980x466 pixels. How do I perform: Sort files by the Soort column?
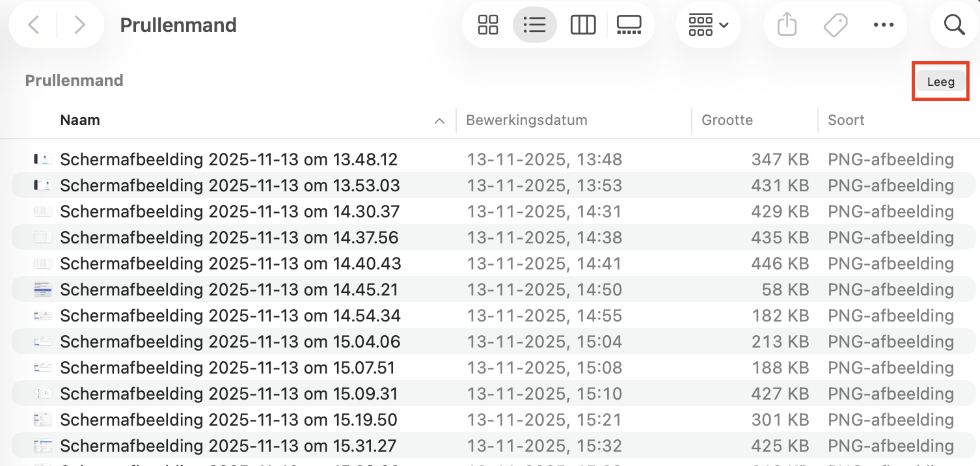(x=845, y=120)
